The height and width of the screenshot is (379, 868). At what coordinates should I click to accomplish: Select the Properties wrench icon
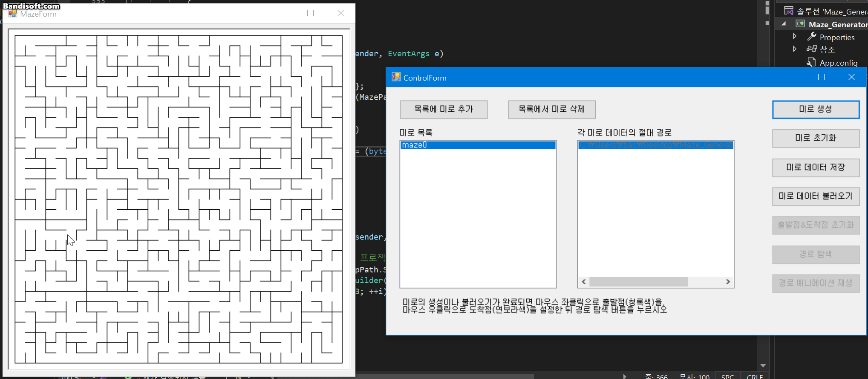(812, 37)
